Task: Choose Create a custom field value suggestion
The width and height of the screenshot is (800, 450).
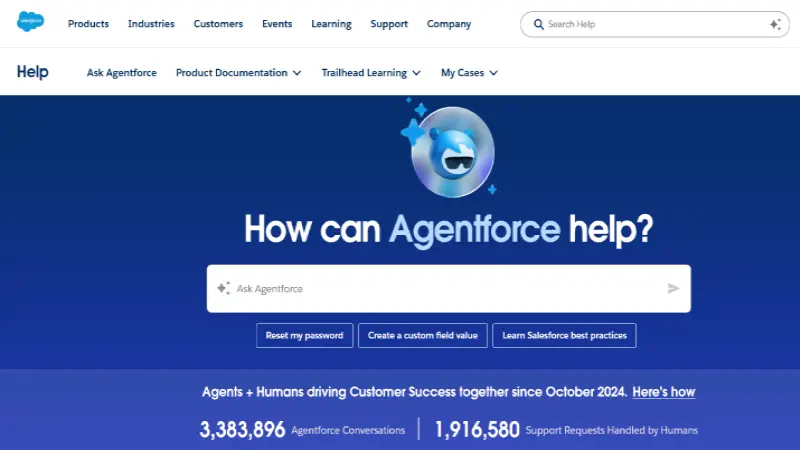Action: (422, 336)
